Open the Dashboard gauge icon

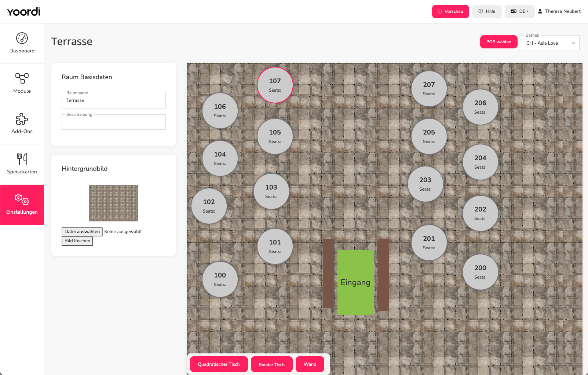(x=22, y=38)
